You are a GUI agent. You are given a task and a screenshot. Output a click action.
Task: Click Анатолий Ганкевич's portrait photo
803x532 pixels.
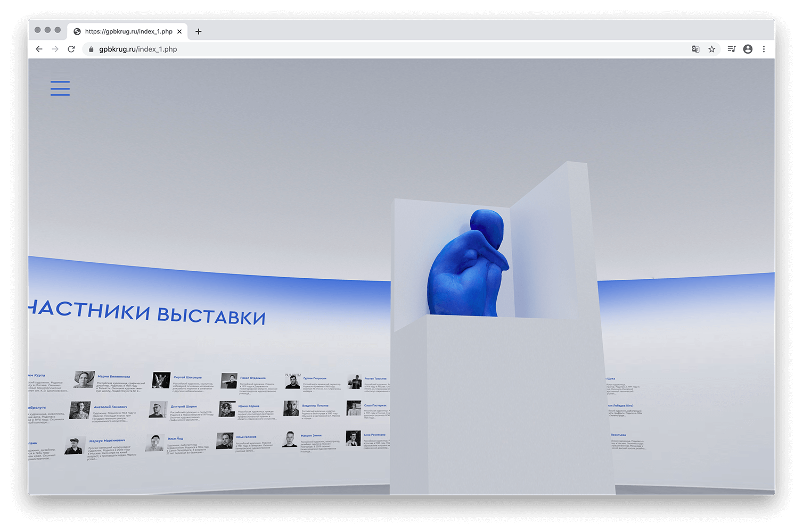click(80, 410)
